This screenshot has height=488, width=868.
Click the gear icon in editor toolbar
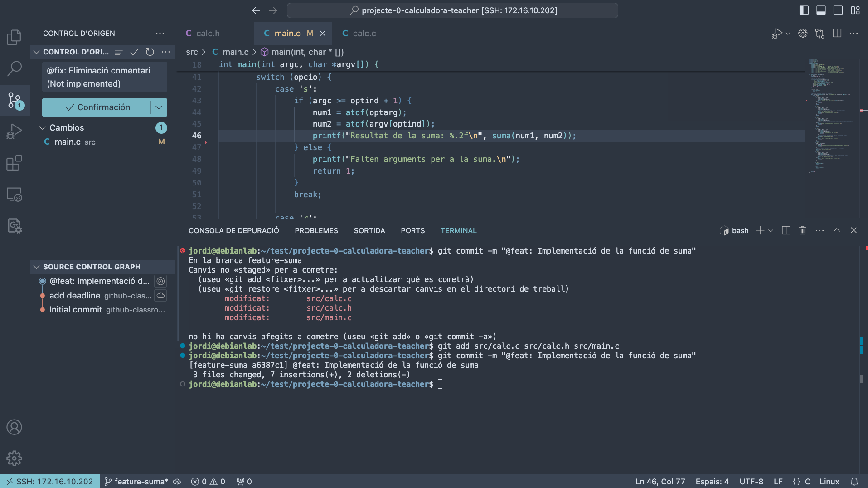pos(803,33)
